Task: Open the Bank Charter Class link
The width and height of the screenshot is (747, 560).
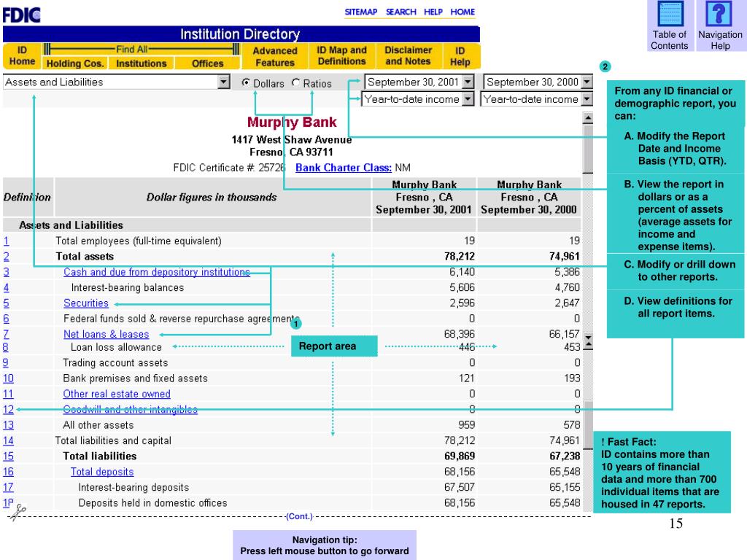Action: click(343, 168)
